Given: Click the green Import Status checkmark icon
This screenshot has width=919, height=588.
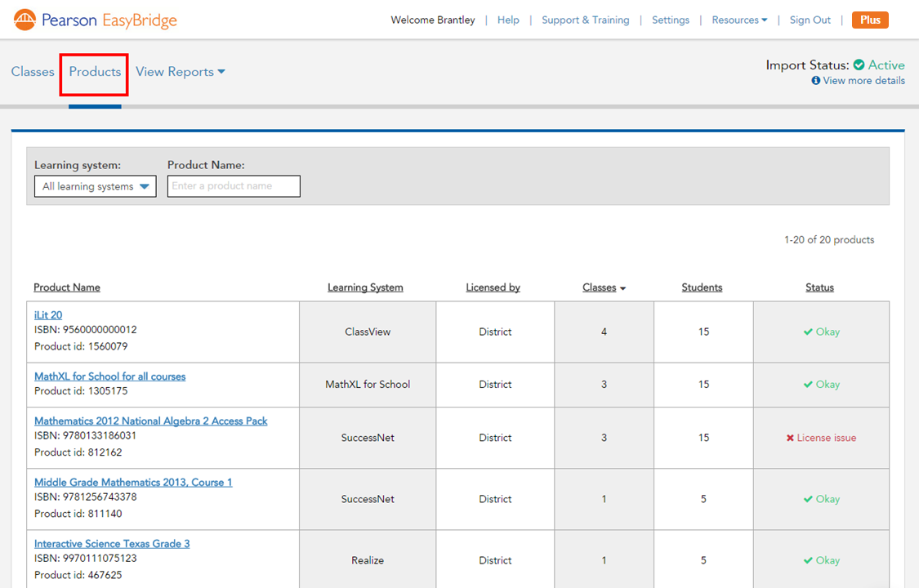Looking at the screenshot, I should pos(859,65).
